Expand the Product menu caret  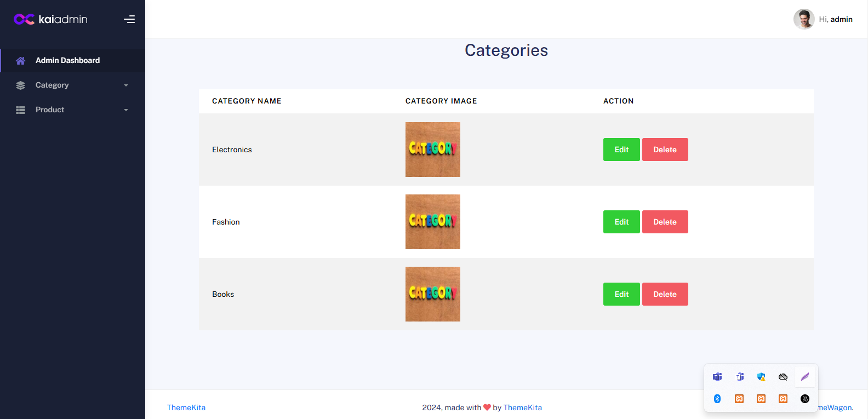[x=126, y=110]
